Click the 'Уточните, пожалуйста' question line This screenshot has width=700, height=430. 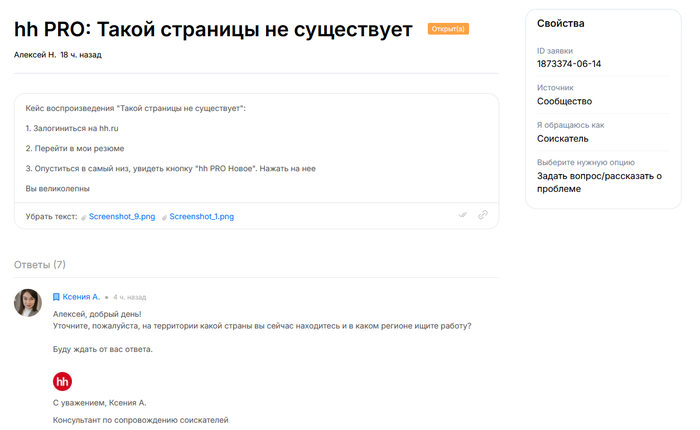click(x=262, y=326)
